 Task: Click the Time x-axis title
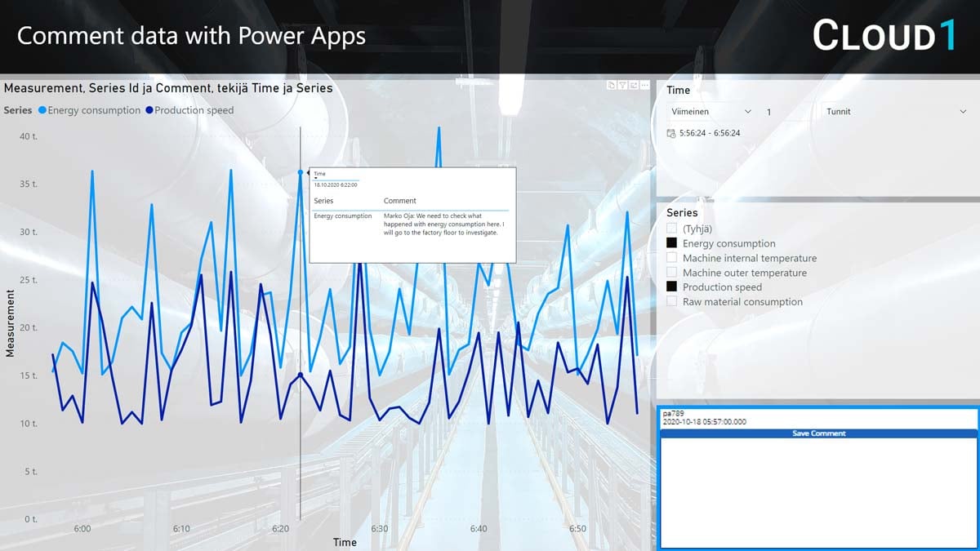click(345, 542)
